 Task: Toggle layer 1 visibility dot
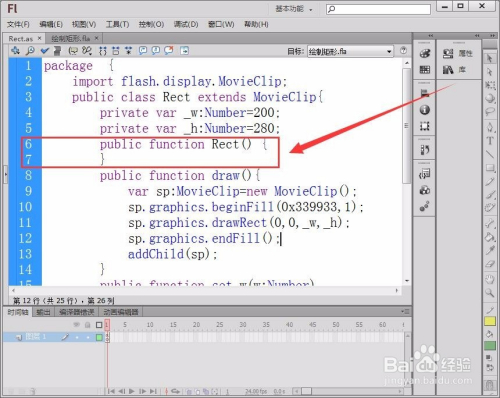(x=77, y=337)
